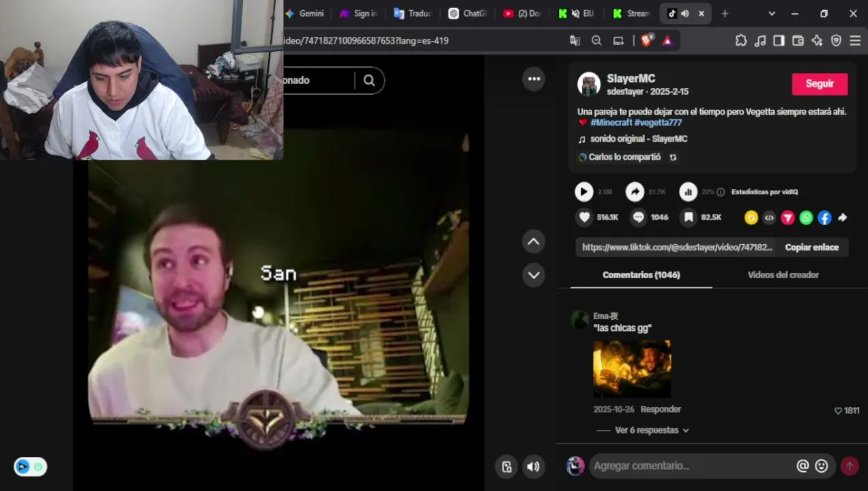Like Ema's comment with the heart

pos(839,411)
